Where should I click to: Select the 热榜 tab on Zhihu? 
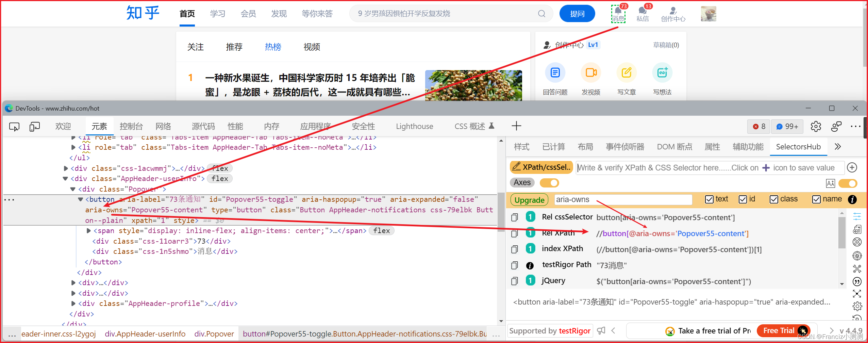(x=273, y=47)
